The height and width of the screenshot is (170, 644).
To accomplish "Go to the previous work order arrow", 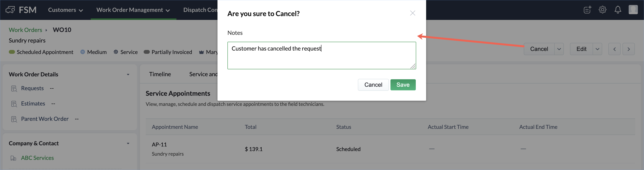I will click(x=614, y=49).
